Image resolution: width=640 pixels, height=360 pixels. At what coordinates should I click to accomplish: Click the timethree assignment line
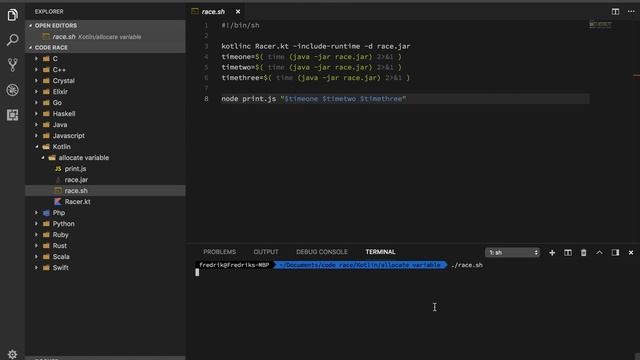316,78
